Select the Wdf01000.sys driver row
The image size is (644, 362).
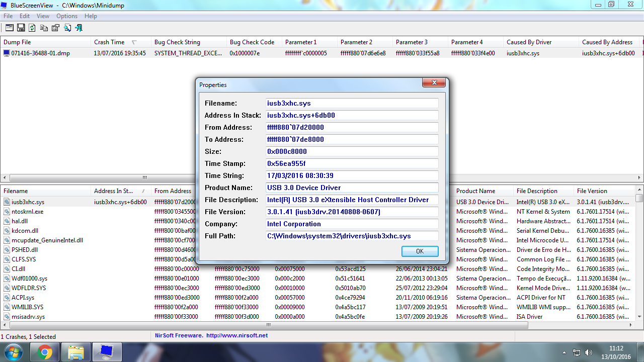tap(318, 279)
